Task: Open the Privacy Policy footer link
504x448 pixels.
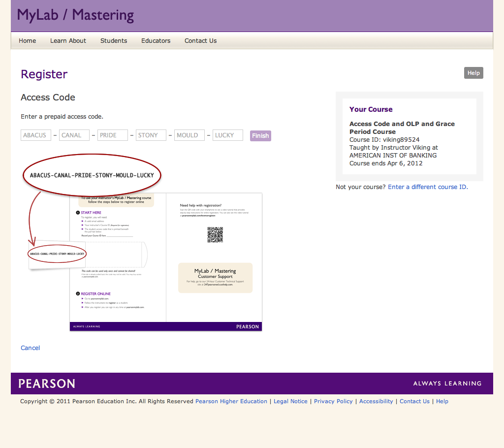Action: [x=333, y=401]
